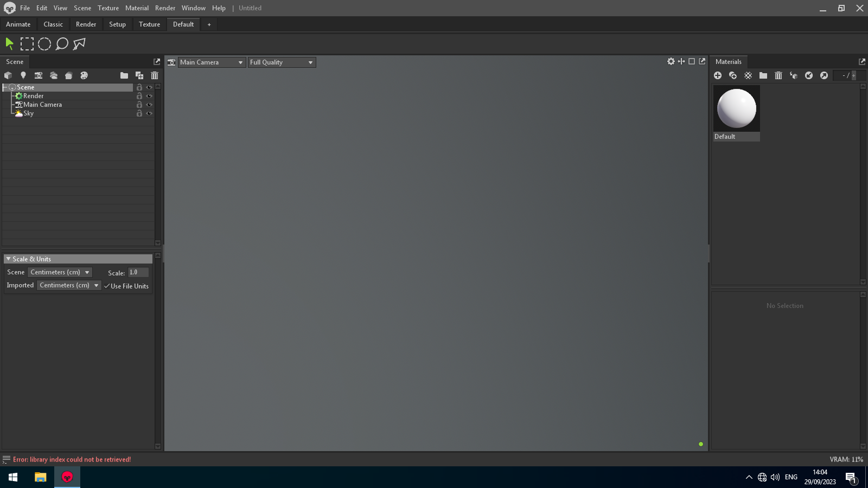Image resolution: width=868 pixels, height=488 pixels.
Task: Toggle visibility of Scene root item
Action: [x=149, y=87]
